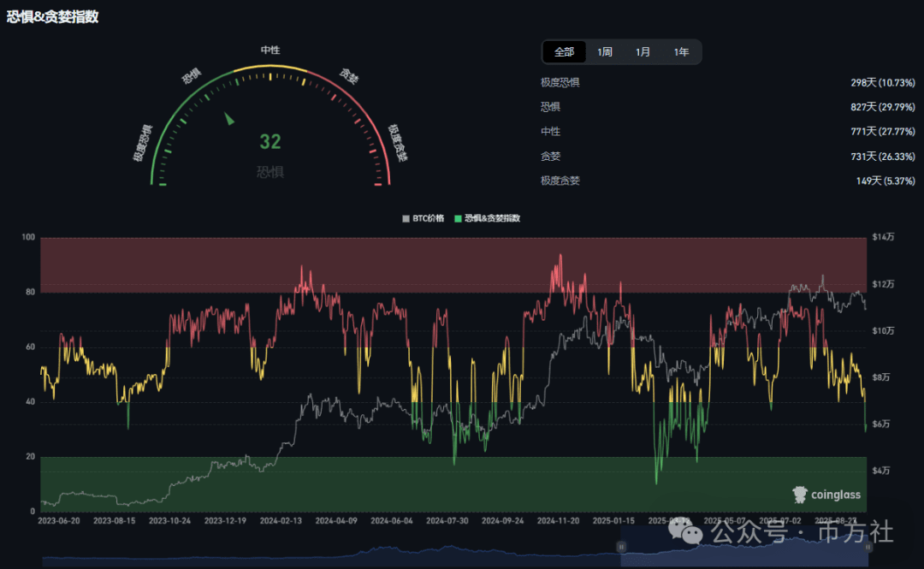Switch to the 1年 time range tab

point(681,52)
